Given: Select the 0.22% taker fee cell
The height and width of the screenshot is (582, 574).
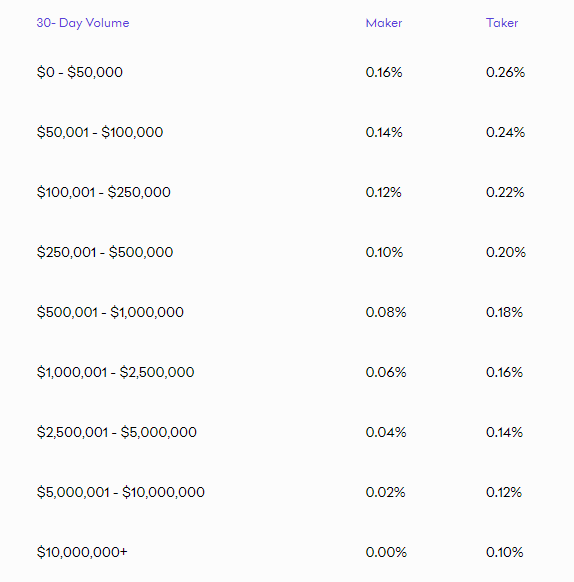Looking at the screenshot, I should [505, 192].
